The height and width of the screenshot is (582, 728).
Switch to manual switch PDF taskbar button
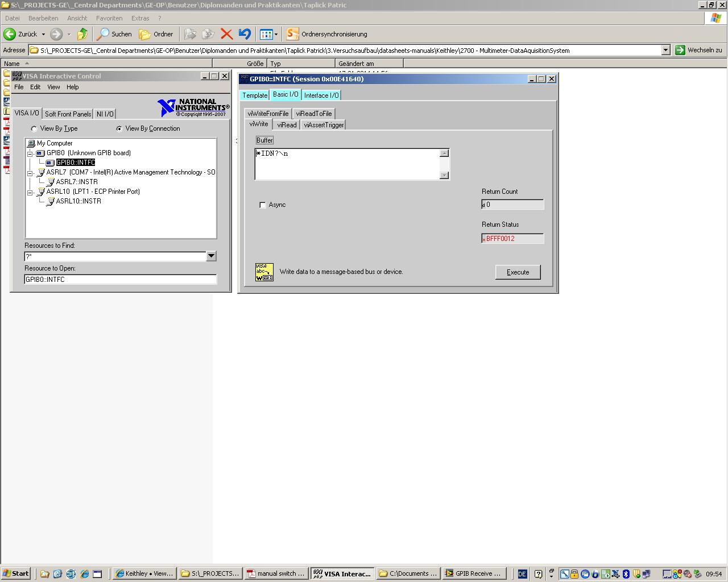(276, 573)
